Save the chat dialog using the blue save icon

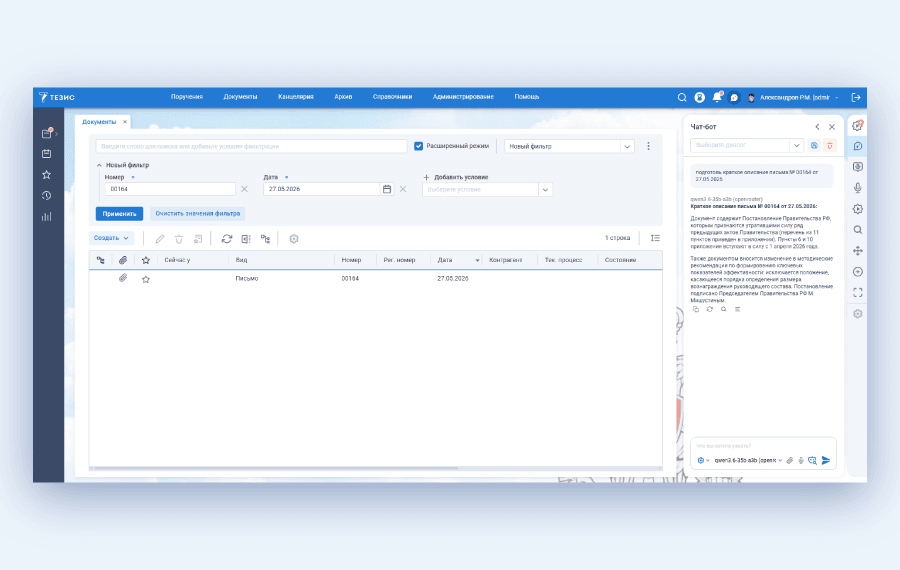coord(814,146)
